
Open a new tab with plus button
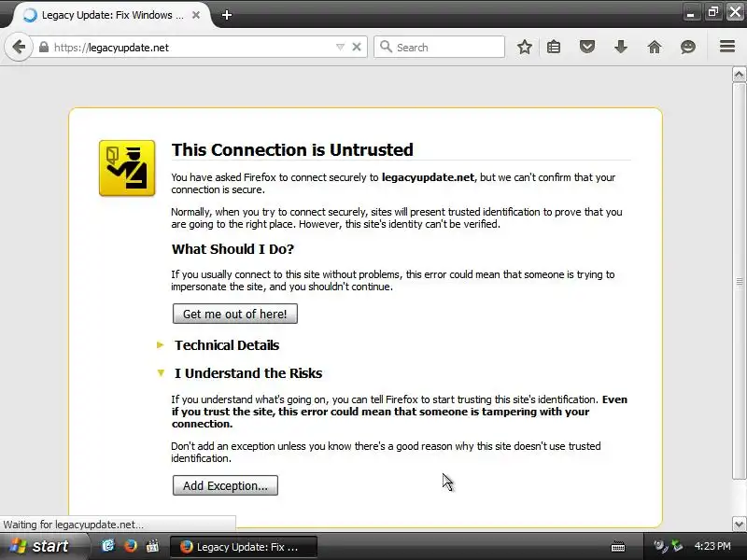(227, 15)
